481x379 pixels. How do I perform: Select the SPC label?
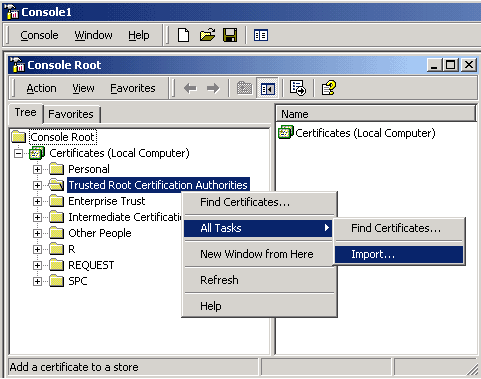(78, 281)
